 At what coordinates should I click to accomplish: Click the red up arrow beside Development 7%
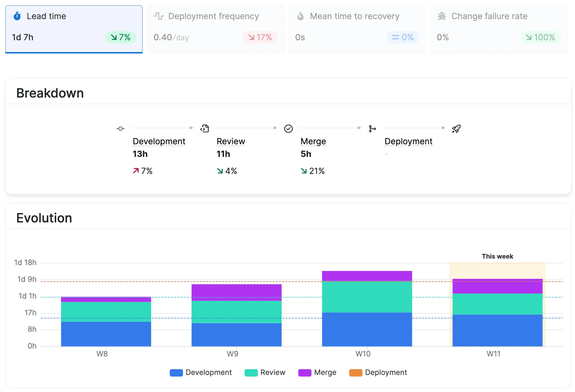[136, 171]
